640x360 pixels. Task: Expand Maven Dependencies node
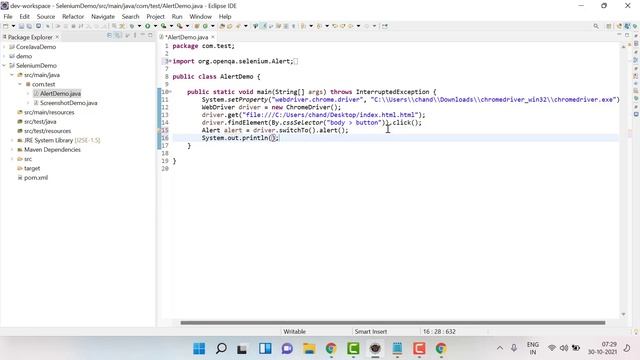point(12,150)
